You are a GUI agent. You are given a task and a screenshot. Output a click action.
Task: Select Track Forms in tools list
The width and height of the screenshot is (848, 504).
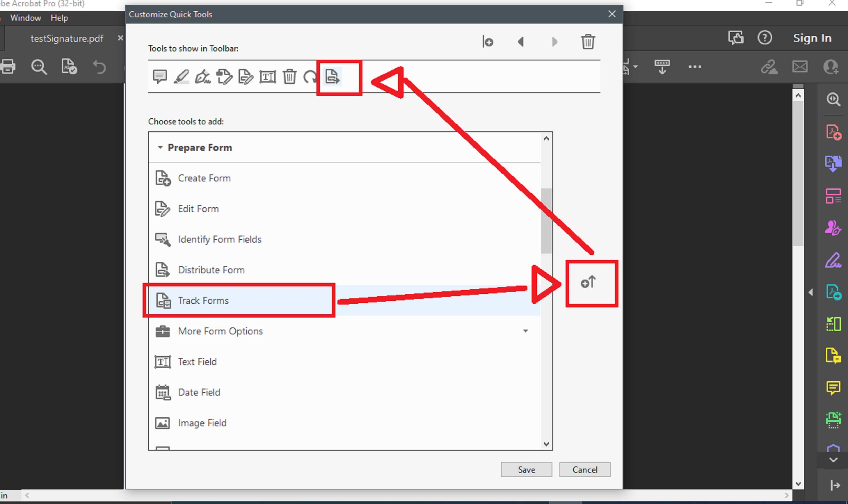point(203,301)
